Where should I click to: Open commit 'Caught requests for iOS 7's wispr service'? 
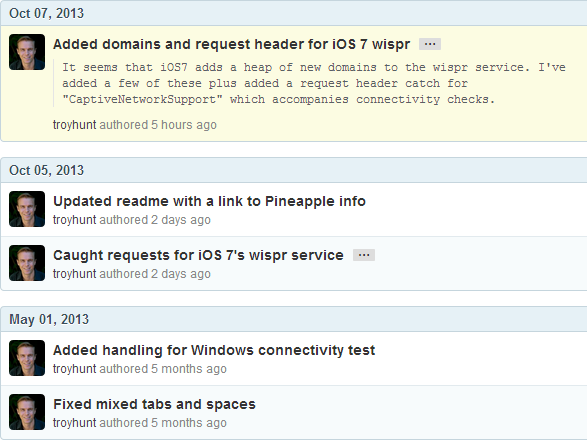click(198, 255)
